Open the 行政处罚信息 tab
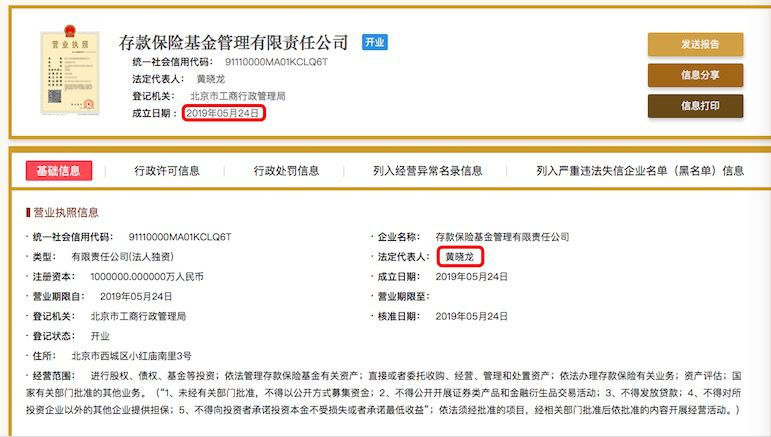Screen dimensions: 771x437 tap(286, 171)
